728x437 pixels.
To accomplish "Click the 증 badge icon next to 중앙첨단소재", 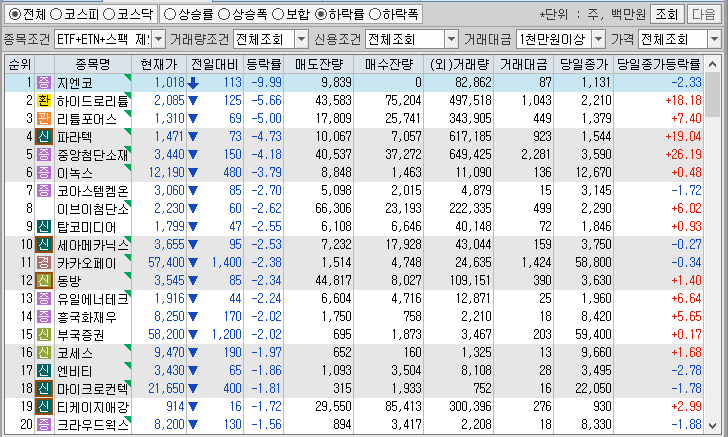I will [44, 155].
